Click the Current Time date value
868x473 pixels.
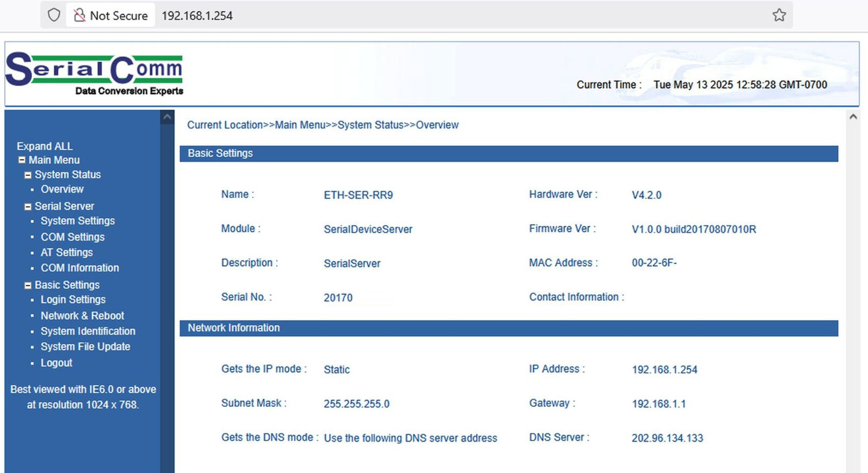click(740, 85)
